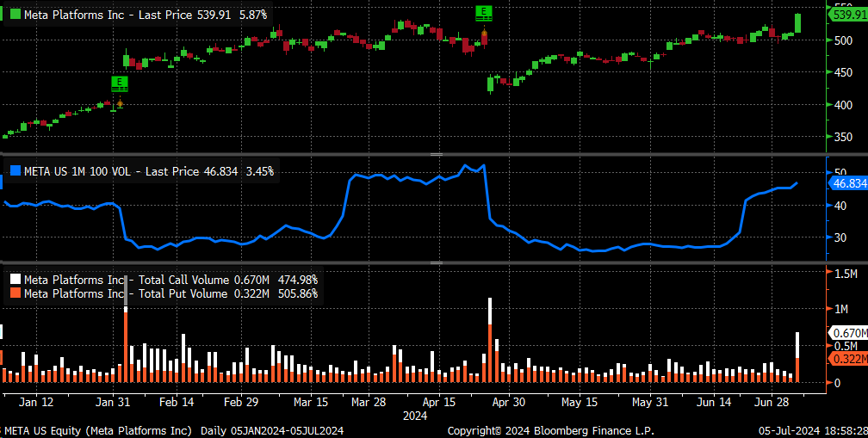The width and height of the screenshot is (868, 438).
Task: Click the Mar 15 date label
Action: click(x=311, y=401)
